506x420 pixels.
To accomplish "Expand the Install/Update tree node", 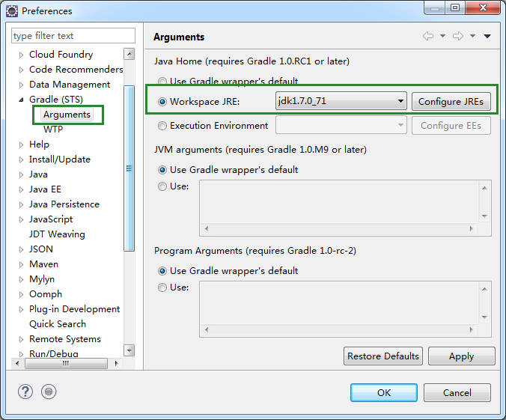I will point(21,159).
